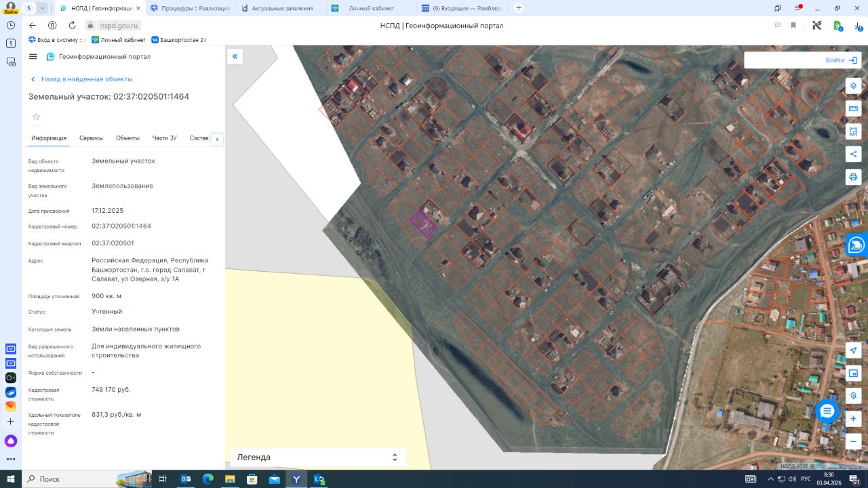Open browser downloads list

click(858, 26)
